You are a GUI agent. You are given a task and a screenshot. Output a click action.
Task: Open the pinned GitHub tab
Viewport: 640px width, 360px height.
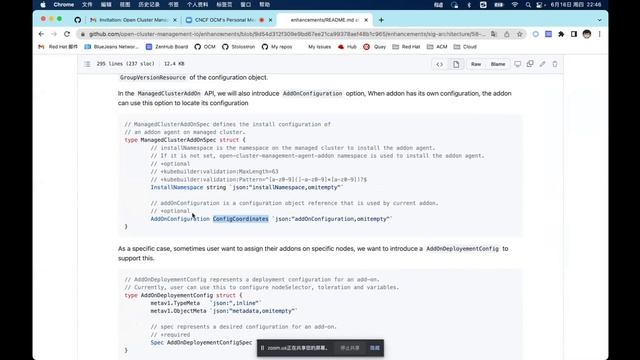click(x=78, y=20)
